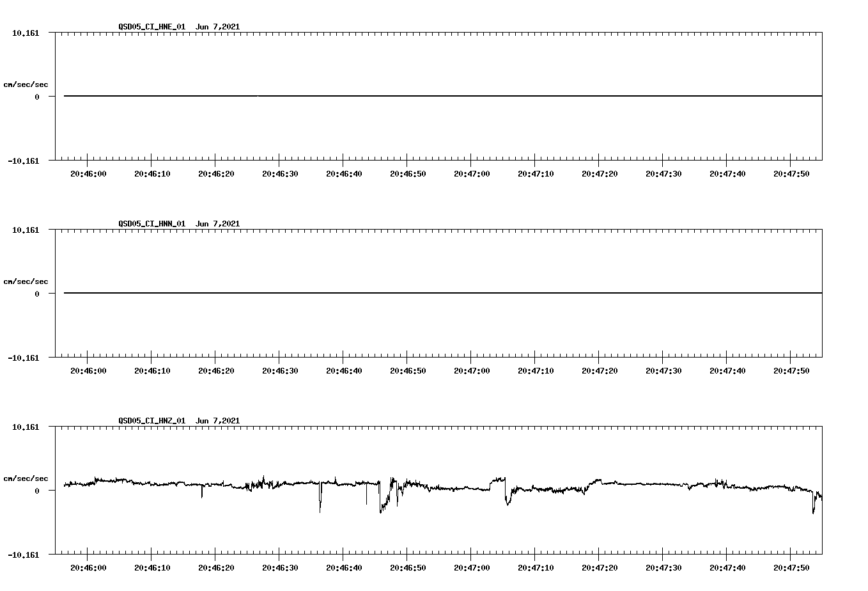Click the cm/sec/sec unit label on HNE chart
Image resolution: width=868 pixels, height=591 pixels.
coord(26,84)
